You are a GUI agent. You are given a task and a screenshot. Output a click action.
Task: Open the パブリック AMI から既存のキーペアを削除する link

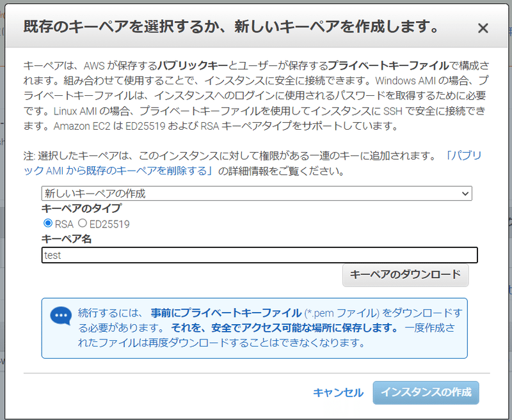(118, 171)
